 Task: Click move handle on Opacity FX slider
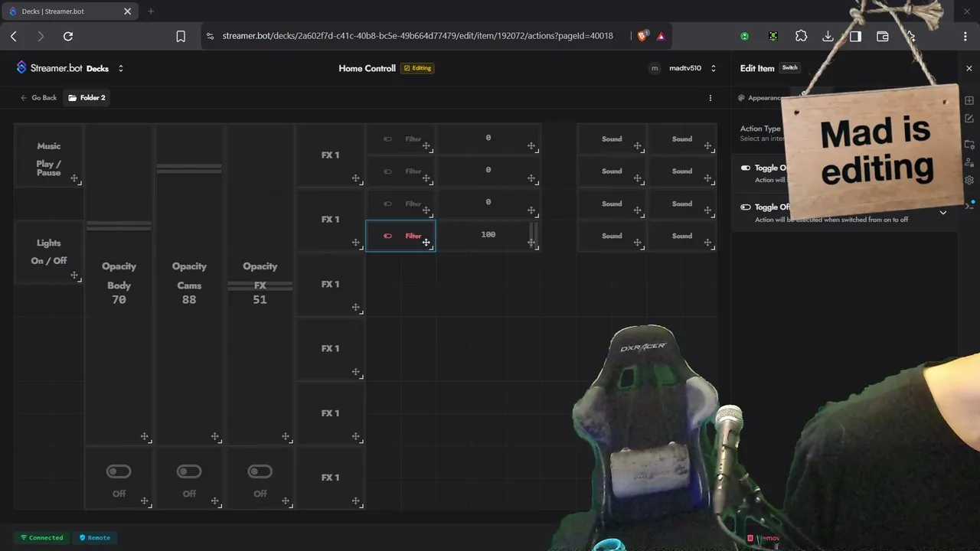coord(286,437)
